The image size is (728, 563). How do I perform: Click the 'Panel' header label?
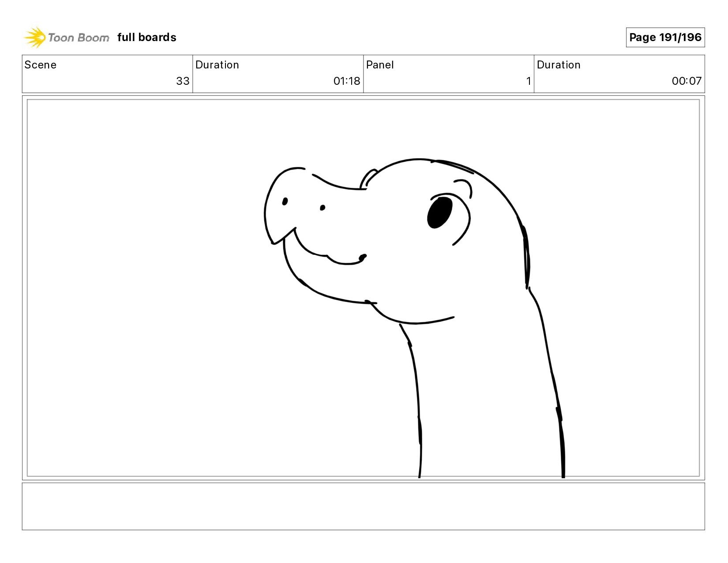(380, 65)
